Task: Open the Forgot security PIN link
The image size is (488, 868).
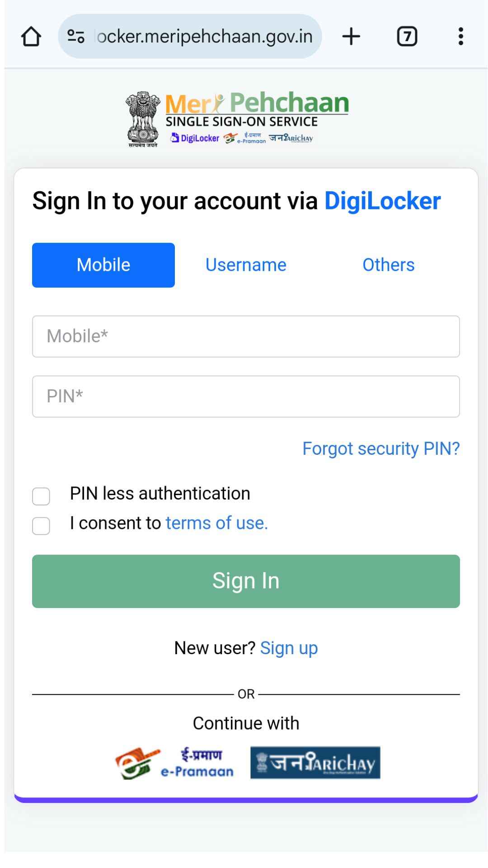Action: click(380, 448)
